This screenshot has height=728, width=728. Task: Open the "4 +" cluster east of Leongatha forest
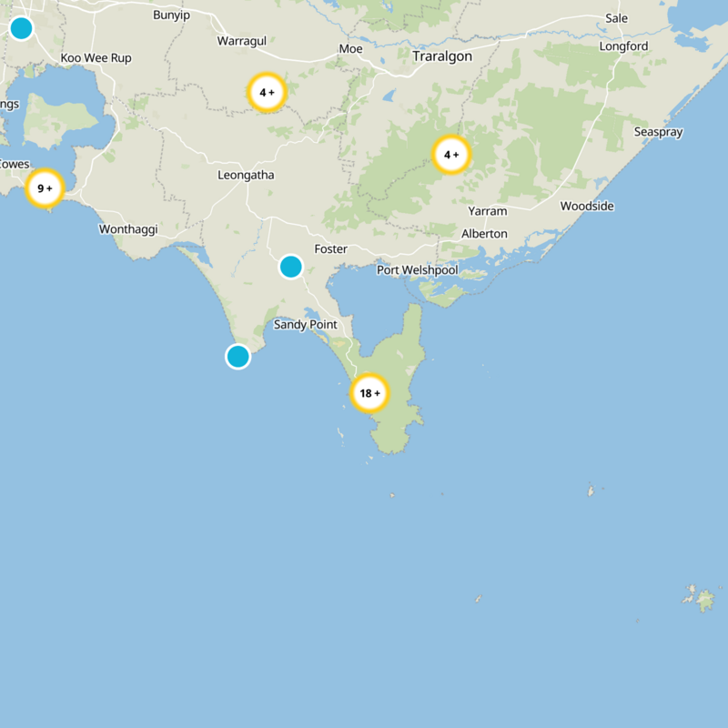pos(452,155)
